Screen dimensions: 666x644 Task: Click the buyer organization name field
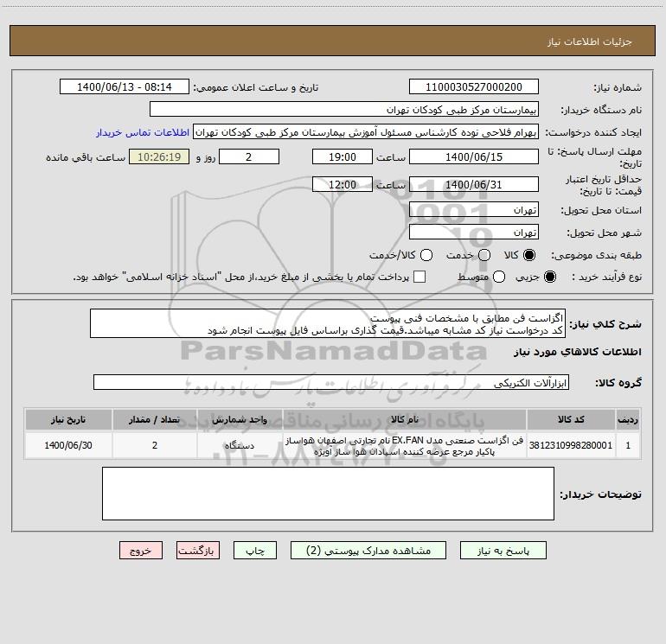click(x=343, y=110)
